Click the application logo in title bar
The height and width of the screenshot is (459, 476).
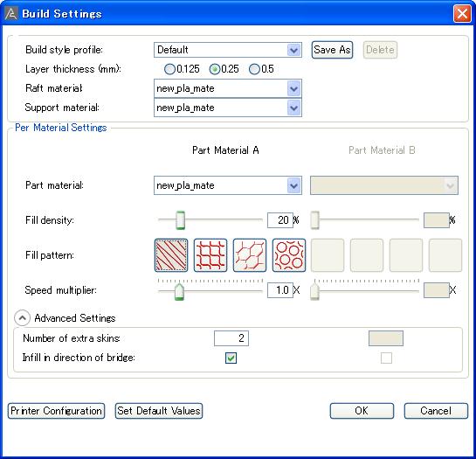11,14
